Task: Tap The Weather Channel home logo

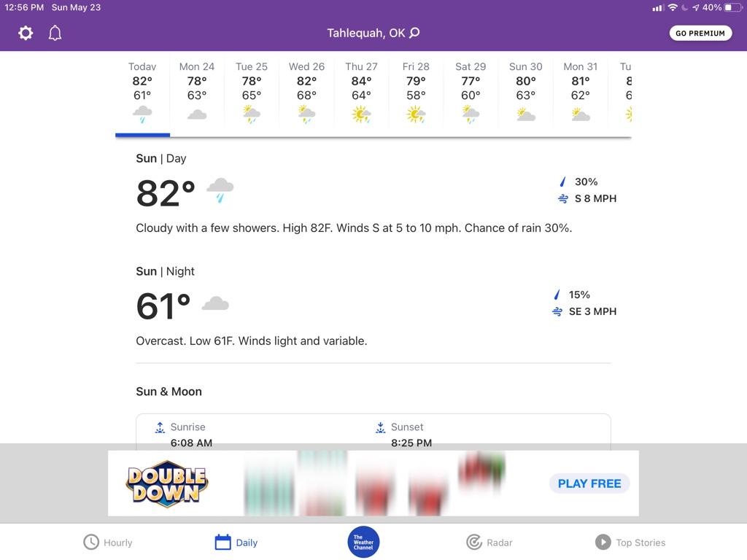Action: [363, 542]
